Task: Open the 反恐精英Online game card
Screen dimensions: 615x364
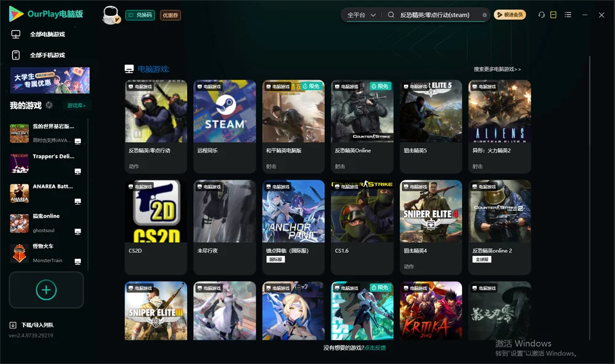Action: pos(362,126)
